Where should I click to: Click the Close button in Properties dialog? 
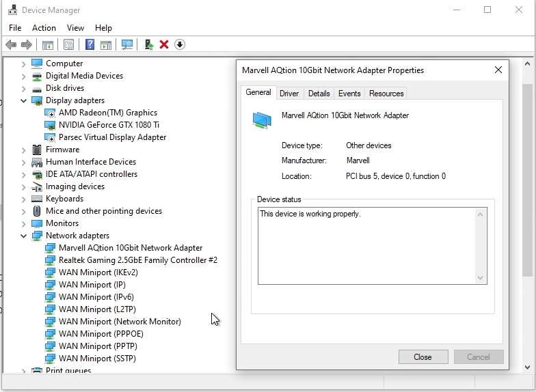point(423,356)
